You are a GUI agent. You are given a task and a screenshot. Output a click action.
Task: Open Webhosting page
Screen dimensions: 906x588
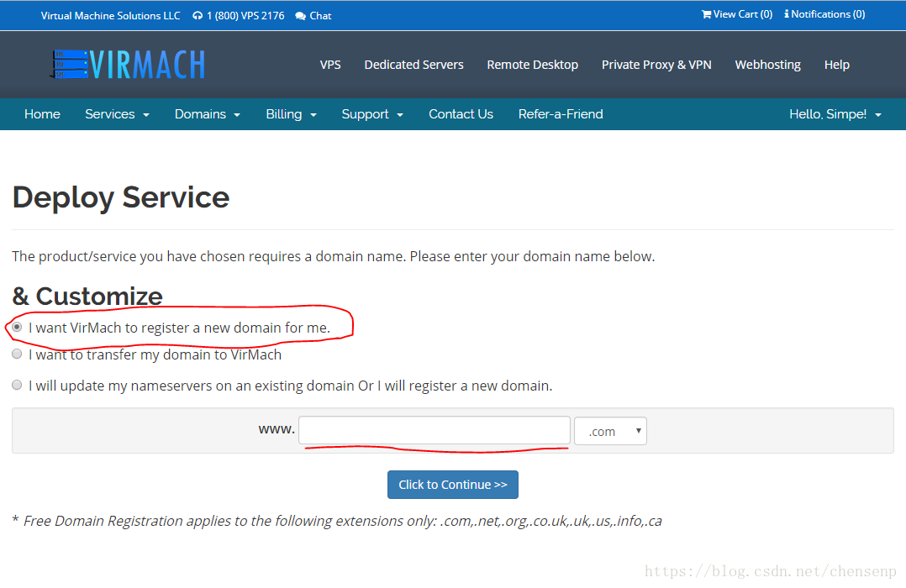(768, 65)
